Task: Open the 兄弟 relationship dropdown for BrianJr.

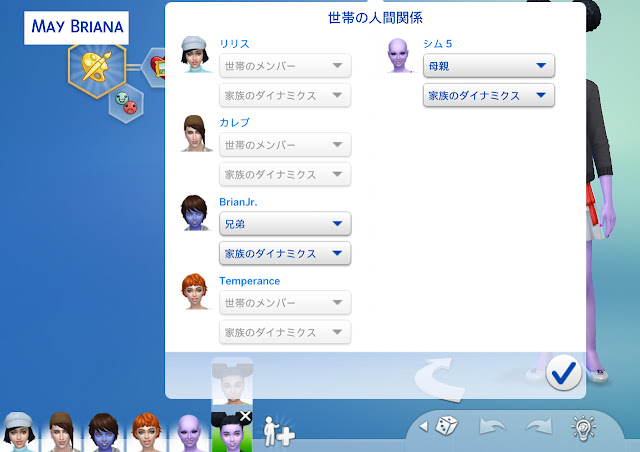Action: click(285, 224)
